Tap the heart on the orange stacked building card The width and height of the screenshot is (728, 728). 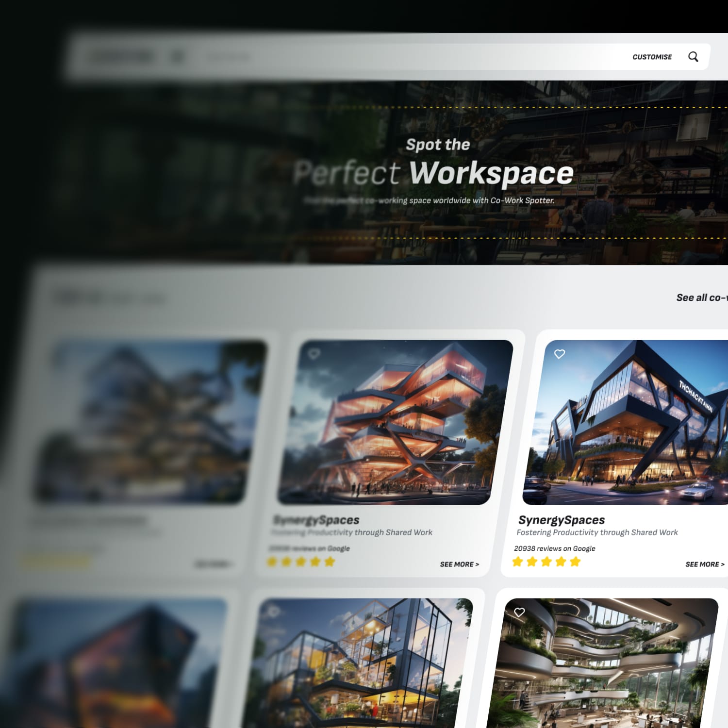pyautogui.click(x=314, y=354)
